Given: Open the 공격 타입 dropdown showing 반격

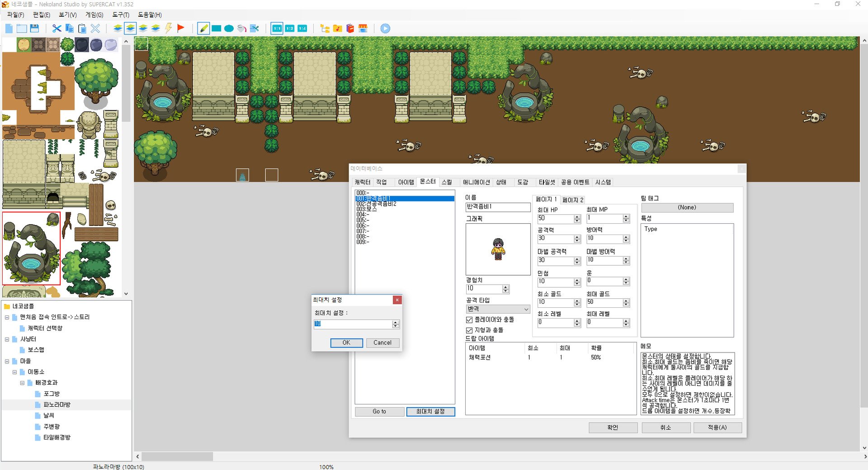Looking at the screenshot, I should click(x=524, y=309).
